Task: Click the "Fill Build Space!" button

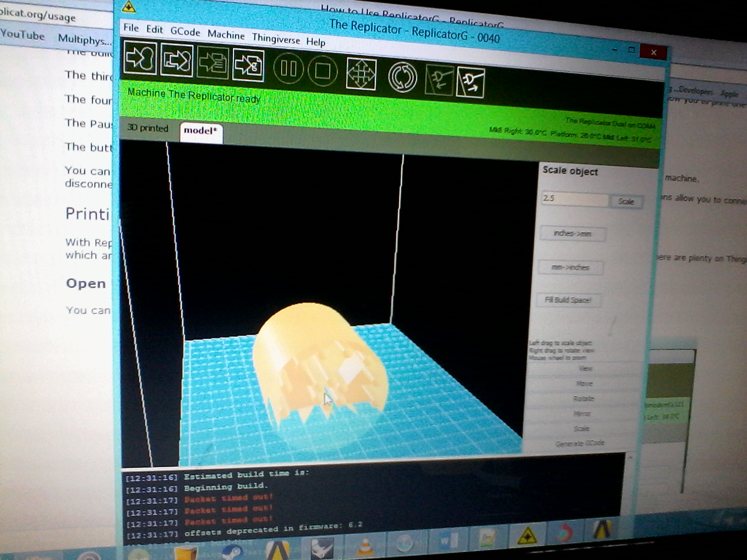Action: 568,300
